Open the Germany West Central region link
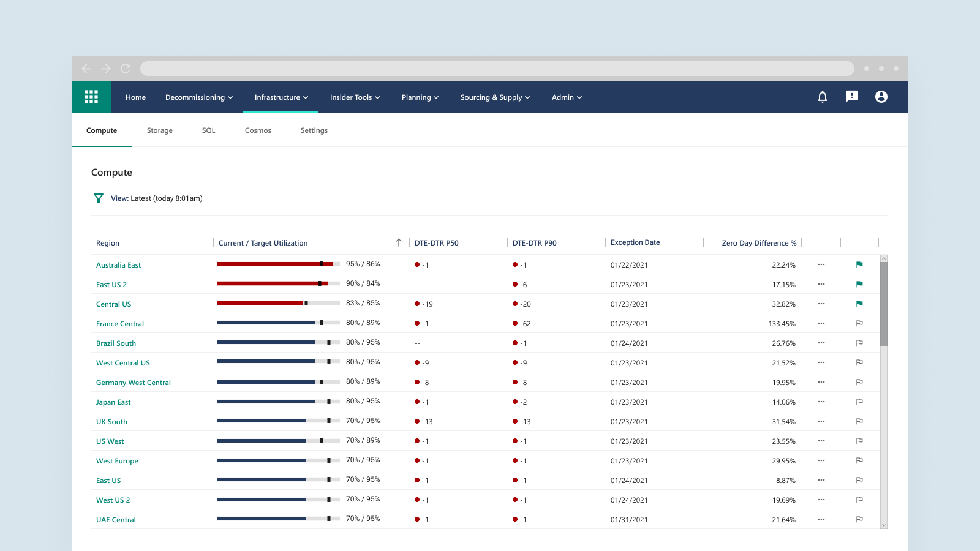The height and width of the screenshot is (551, 980). click(x=134, y=383)
